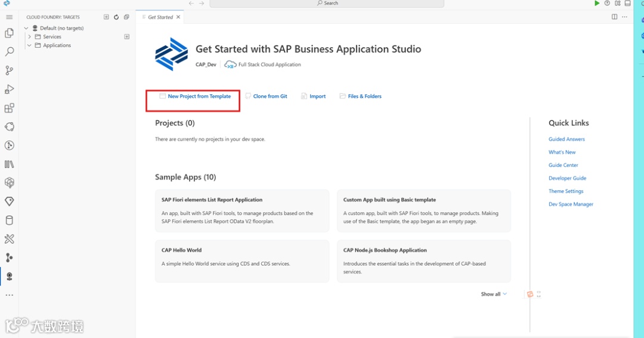Image resolution: width=644 pixels, height=338 pixels.
Task: Collapse the Default (no targets) node
Action: pyautogui.click(x=26, y=28)
